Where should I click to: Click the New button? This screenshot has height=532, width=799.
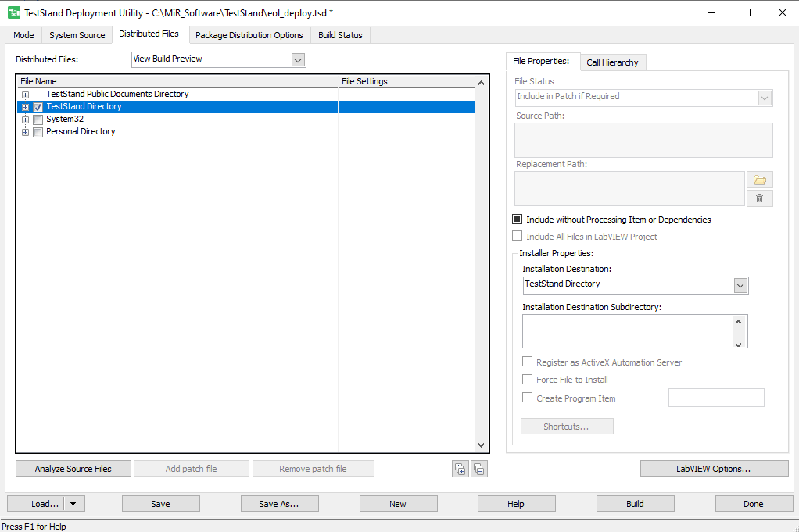(x=398, y=504)
